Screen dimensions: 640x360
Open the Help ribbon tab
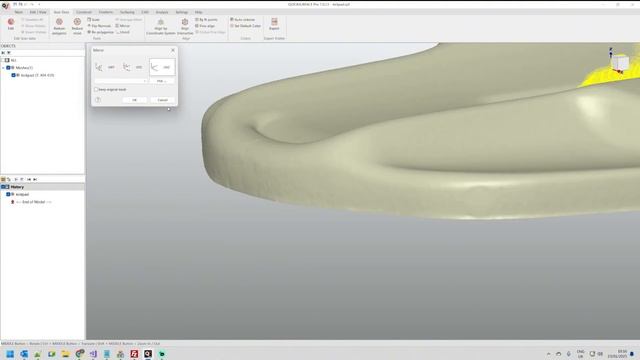[x=198, y=12]
